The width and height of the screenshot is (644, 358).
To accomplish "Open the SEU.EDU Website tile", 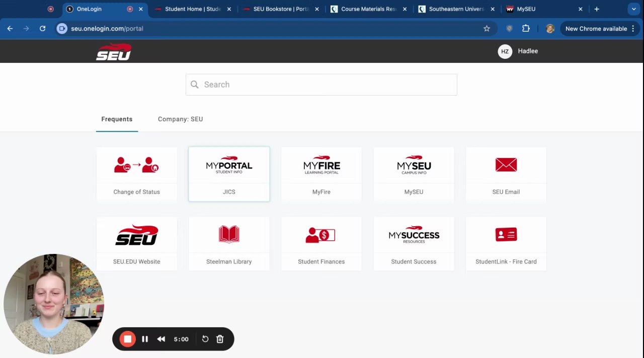I will pos(136,244).
